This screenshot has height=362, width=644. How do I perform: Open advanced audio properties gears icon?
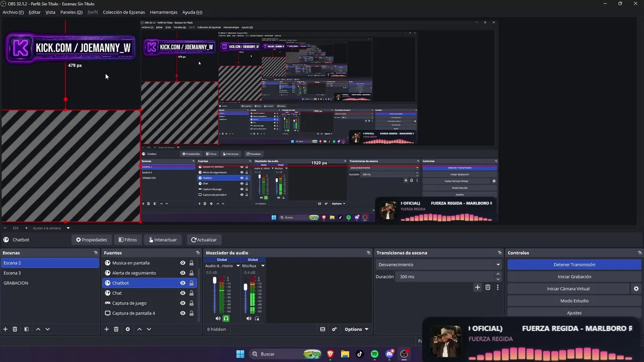[334, 329]
